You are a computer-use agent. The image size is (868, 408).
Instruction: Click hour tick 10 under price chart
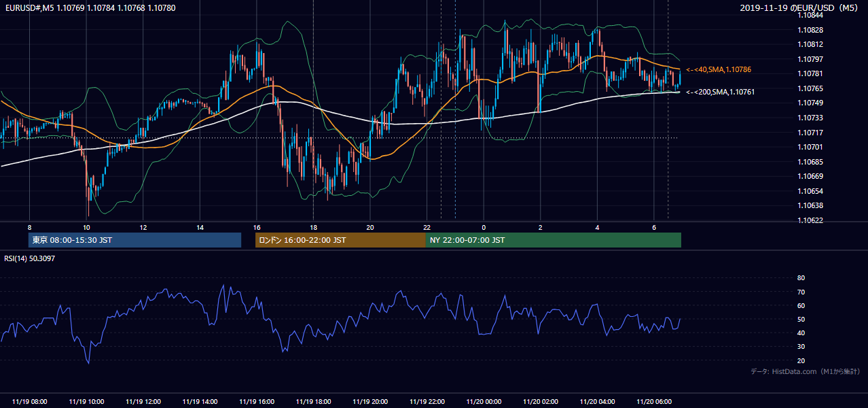(86, 227)
